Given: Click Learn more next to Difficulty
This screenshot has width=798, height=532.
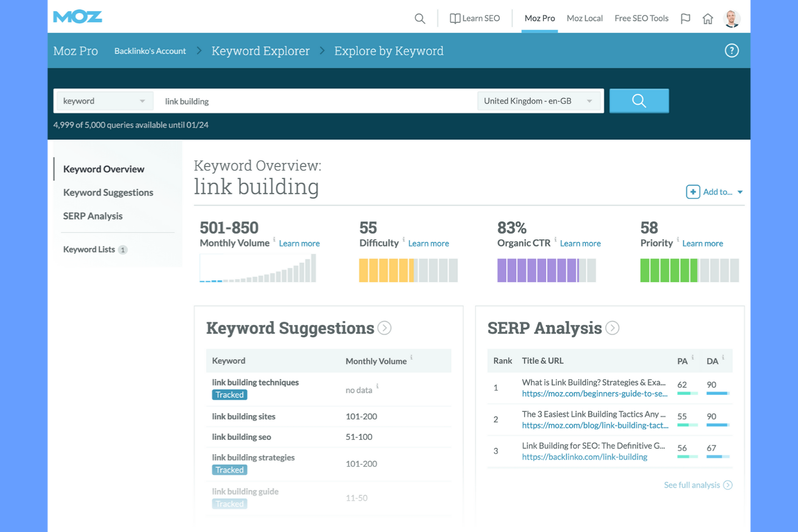Looking at the screenshot, I should (x=428, y=243).
